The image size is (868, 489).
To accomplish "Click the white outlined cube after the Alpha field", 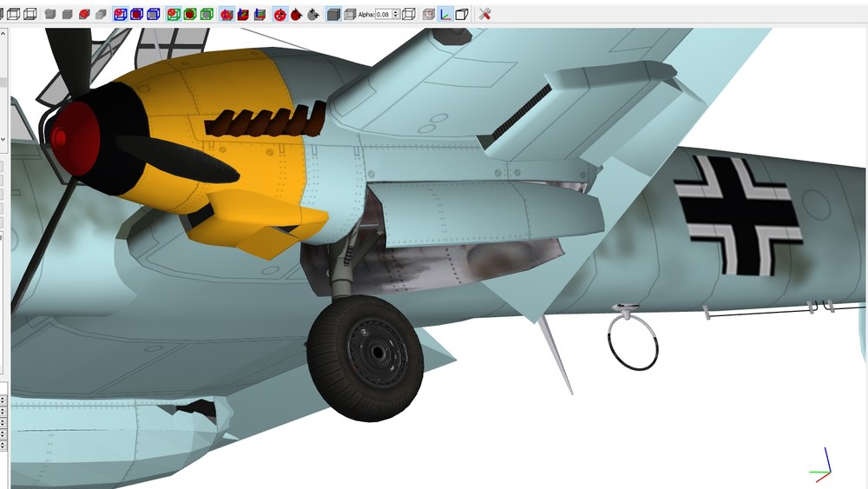I will [x=409, y=15].
